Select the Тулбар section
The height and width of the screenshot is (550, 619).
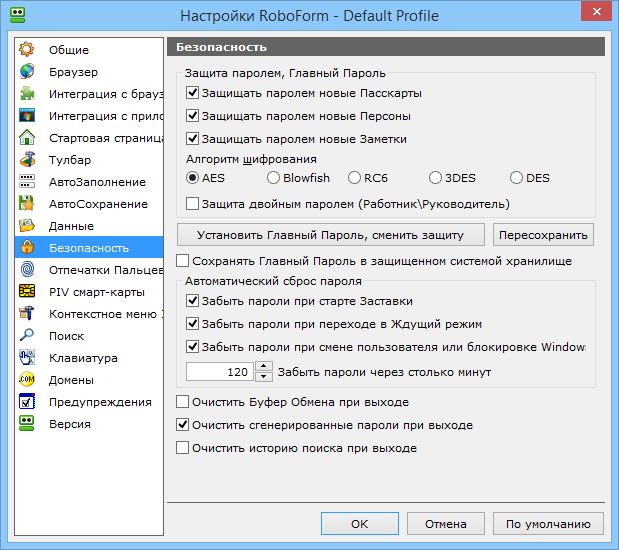tap(89, 160)
